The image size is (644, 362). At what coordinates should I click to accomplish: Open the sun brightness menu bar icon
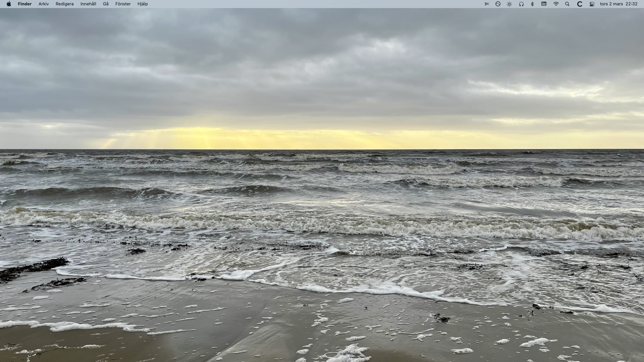click(x=509, y=4)
